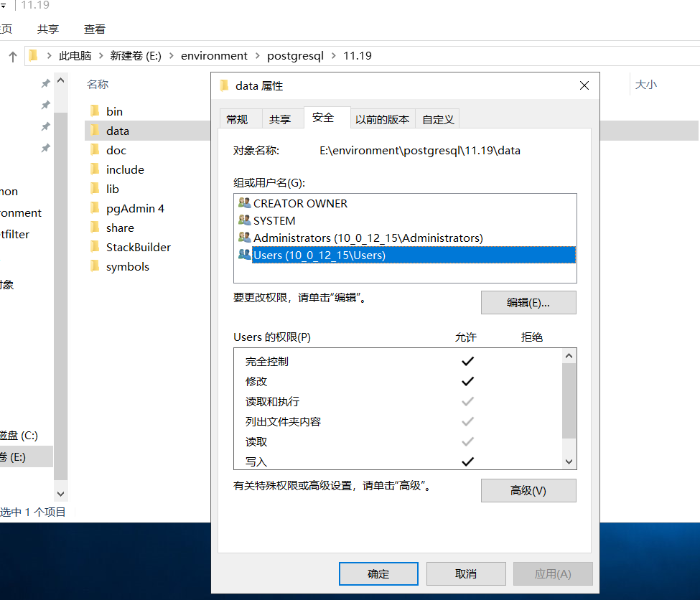700x600 pixels.
Task: Click the Up arrow navigation button
Action: pyautogui.click(x=12, y=56)
